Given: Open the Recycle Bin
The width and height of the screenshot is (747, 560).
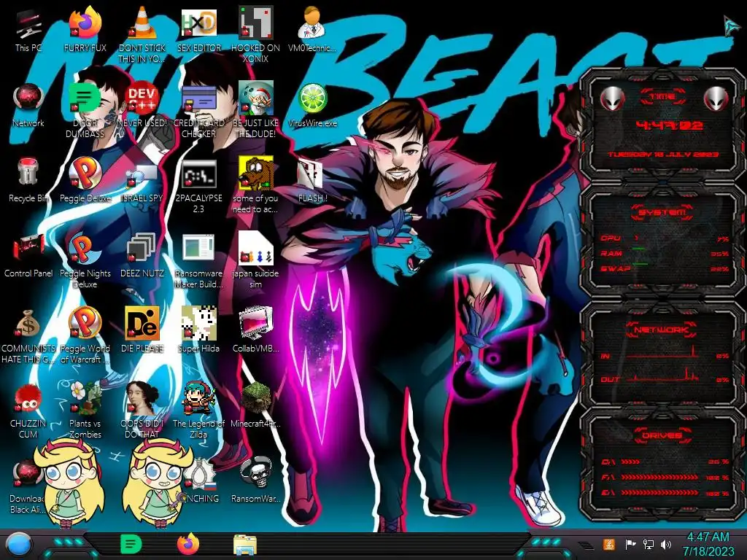Looking at the screenshot, I should pyautogui.click(x=28, y=180).
